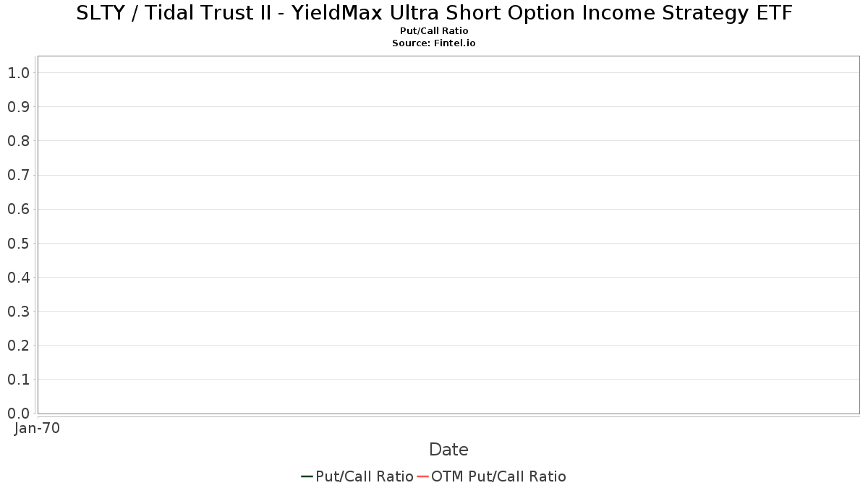Select the 0.8 y-axis tick label
868x488 pixels.
pos(18,141)
